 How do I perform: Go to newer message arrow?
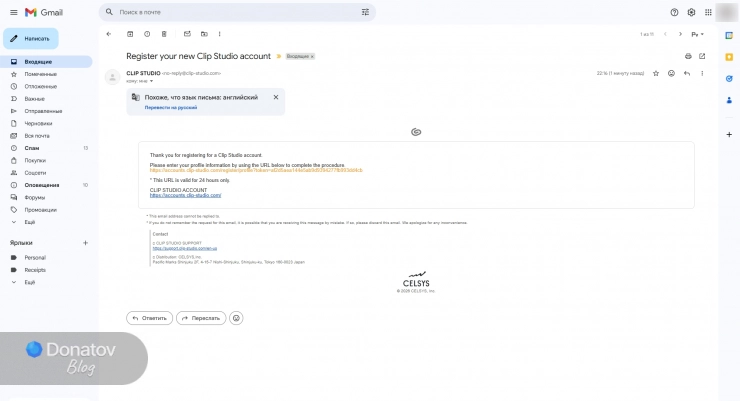point(665,34)
